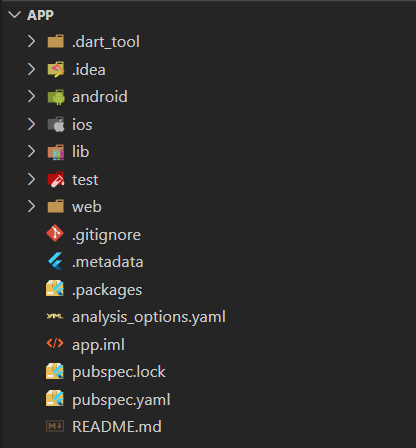
Task: Expand the lib folder chevron
Action: click(x=31, y=152)
